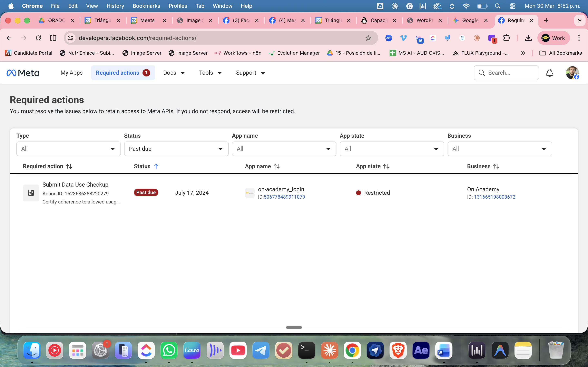Expand the Status filter dropdown
The width and height of the screenshot is (588, 367).
pos(176,149)
